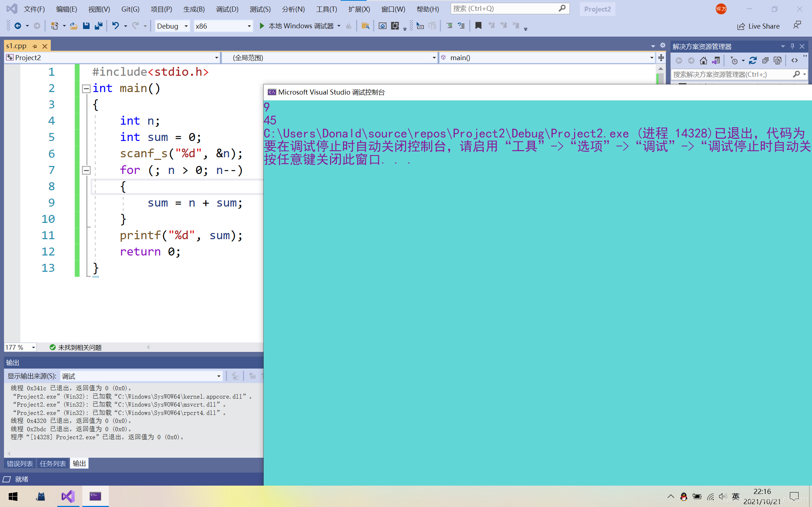Click the QQ penguin tray icon
Screen dimensions: 812x507
tap(684, 497)
